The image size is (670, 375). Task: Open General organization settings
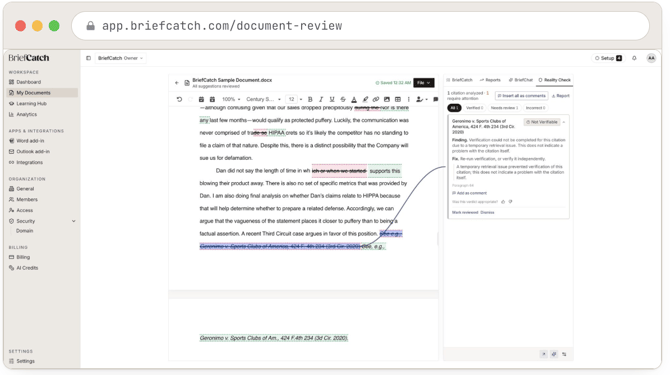pyautogui.click(x=43, y=188)
